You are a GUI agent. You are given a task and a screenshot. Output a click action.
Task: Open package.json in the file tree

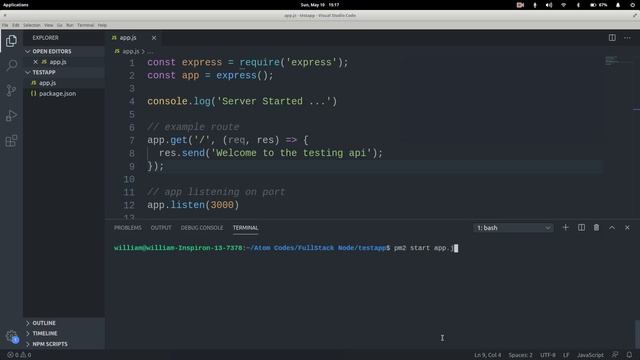64,93
